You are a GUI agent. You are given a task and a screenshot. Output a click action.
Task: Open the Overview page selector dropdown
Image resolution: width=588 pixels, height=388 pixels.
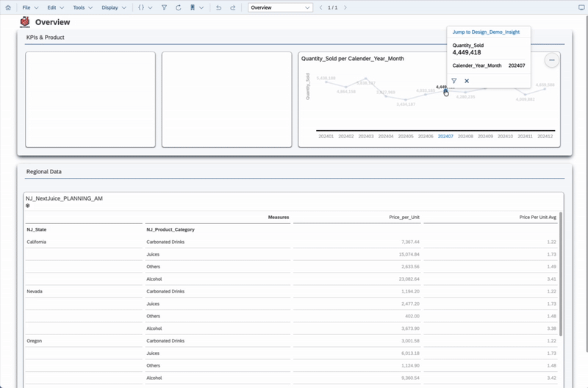(280, 7)
